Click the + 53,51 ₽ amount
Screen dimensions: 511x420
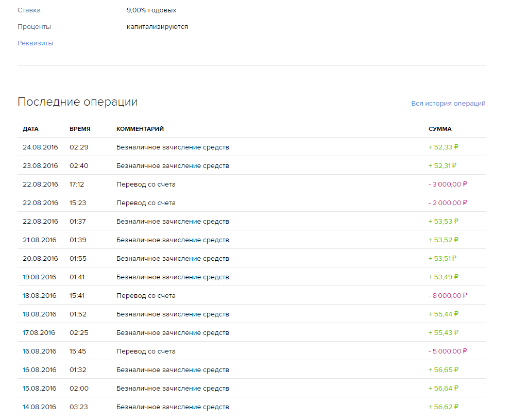tap(442, 259)
